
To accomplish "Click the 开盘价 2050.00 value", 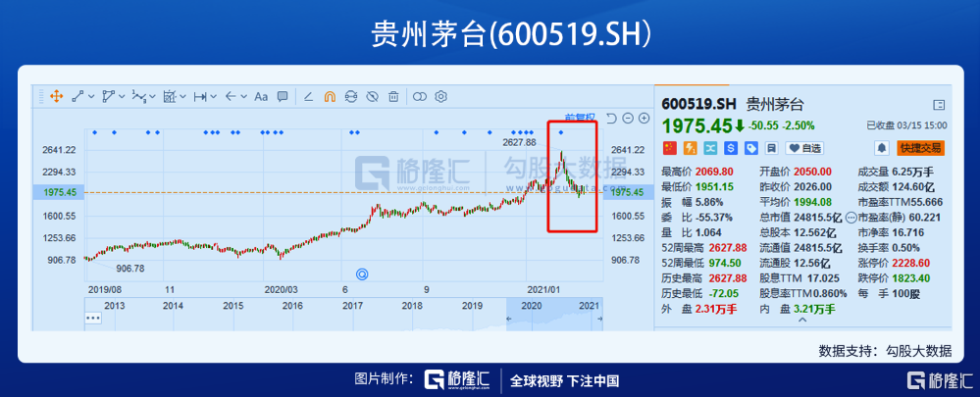I will [813, 171].
